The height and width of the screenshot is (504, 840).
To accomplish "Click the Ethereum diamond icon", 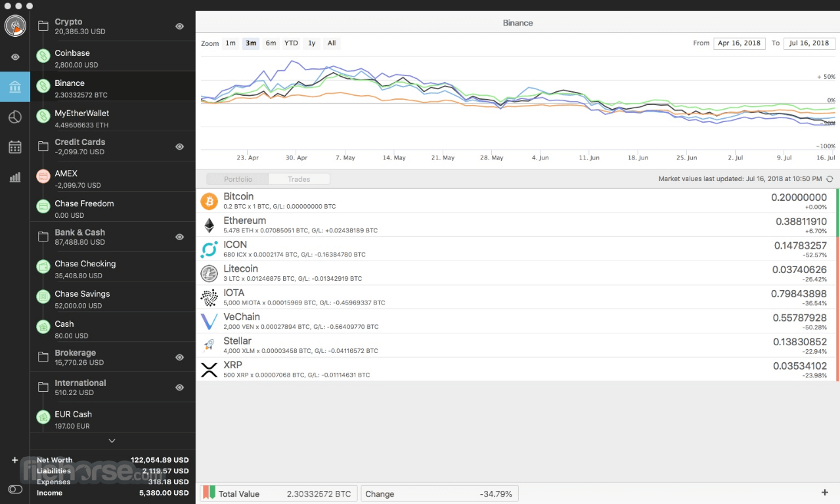I will pos(209,225).
